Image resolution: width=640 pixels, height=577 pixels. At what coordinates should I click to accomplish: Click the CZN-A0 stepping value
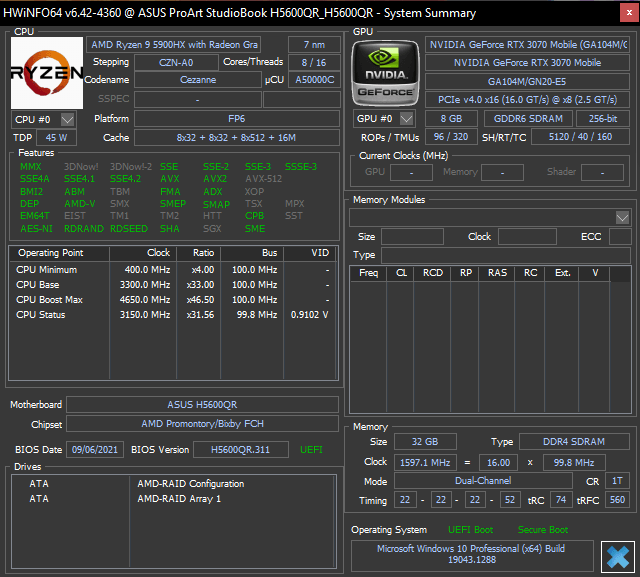pos(176,62)
